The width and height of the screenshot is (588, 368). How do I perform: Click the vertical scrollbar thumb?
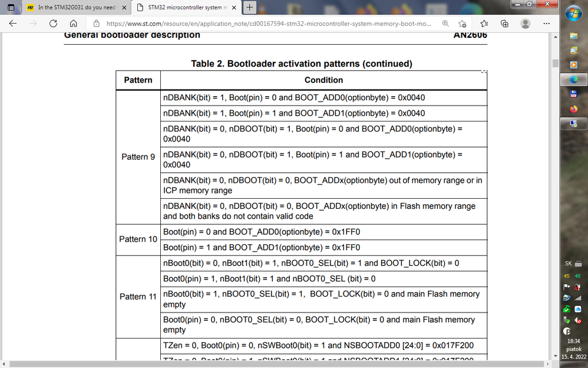click(556, 63)
